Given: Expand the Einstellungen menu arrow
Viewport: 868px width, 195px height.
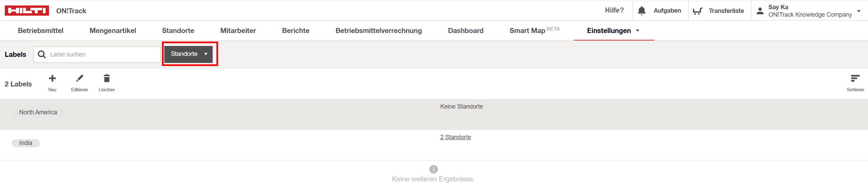Looking at the screenshot, I should click(x=638, y=31).
